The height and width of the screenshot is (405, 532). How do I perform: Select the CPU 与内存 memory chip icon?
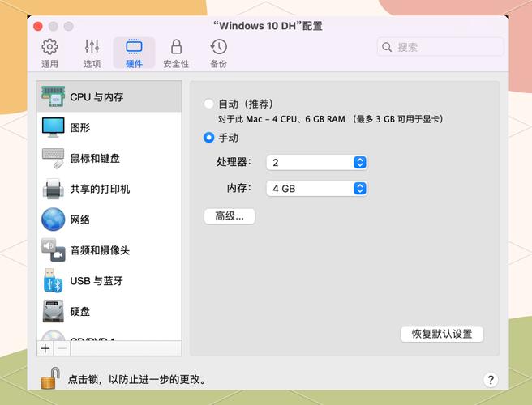click(x=54, y=96)
